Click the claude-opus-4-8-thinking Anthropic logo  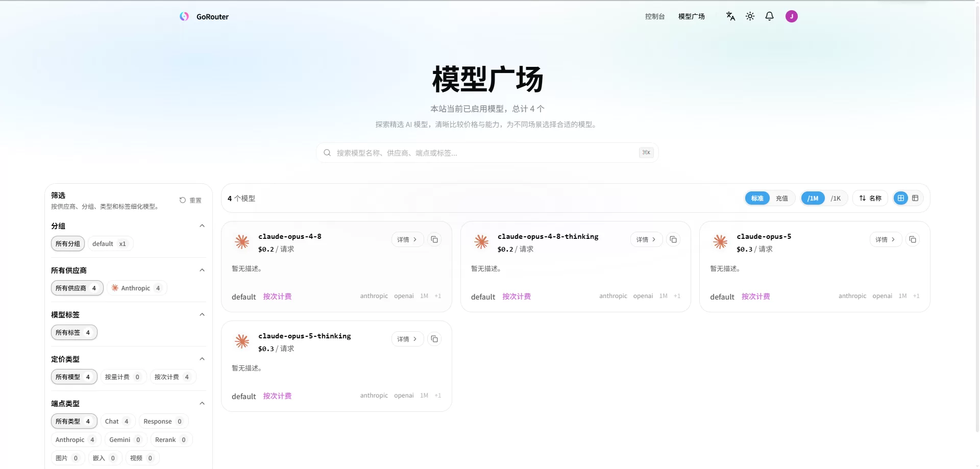pyautogui.click(x=481, y=241)
